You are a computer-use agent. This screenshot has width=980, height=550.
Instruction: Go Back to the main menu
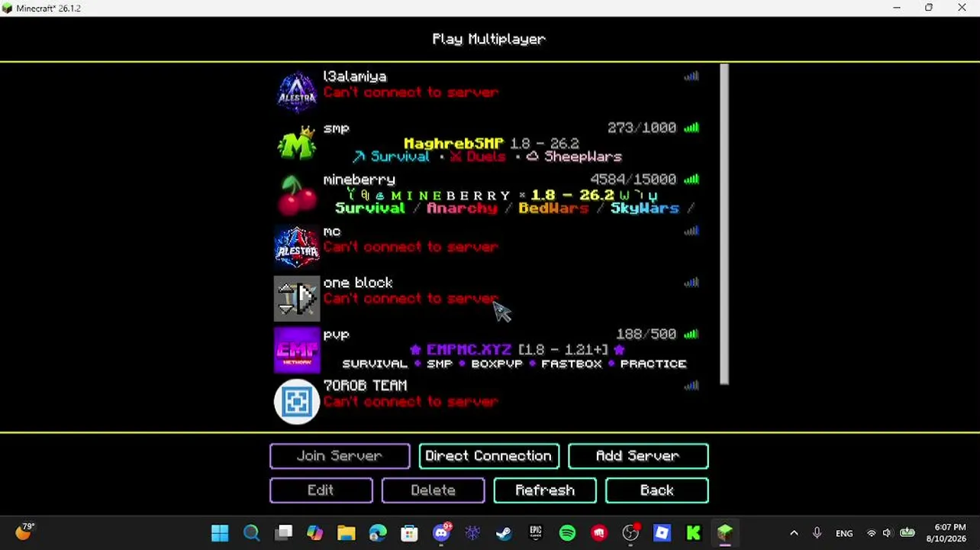click(657, 490)
